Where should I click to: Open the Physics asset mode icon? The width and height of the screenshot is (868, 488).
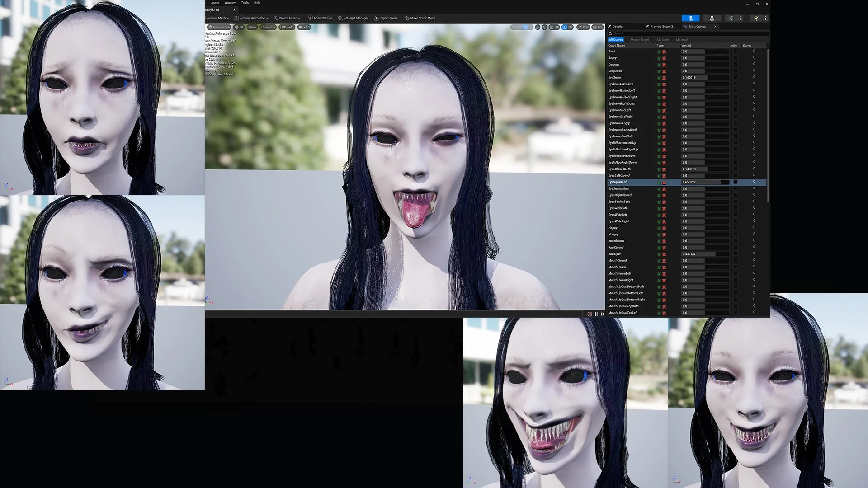756,18
